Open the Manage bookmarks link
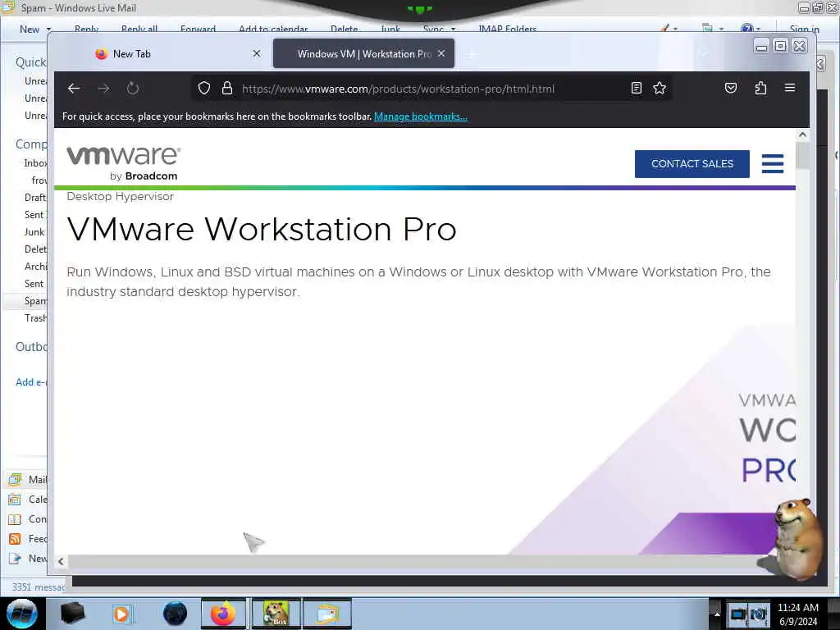This screenshot has width=840, height=630. click(x=421, y=116)
